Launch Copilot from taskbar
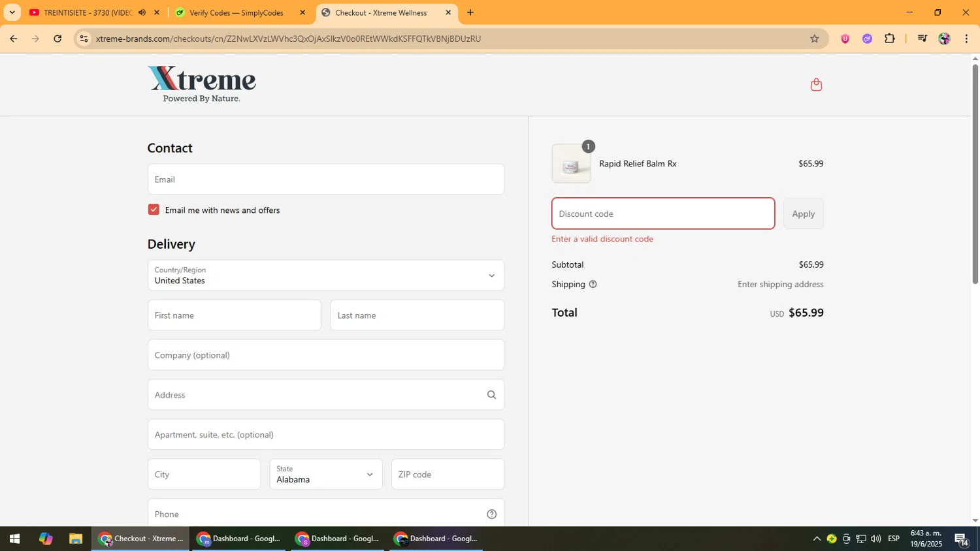 coord(45,539)
